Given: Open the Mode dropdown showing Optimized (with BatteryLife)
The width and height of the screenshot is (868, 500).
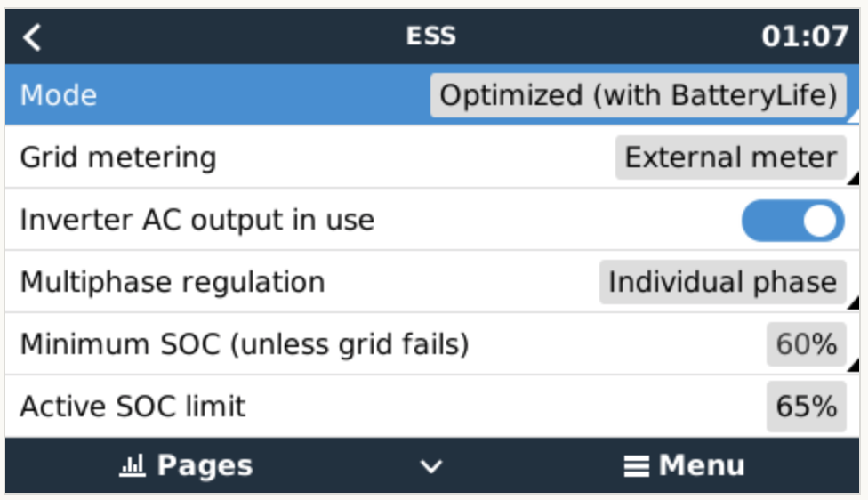Looking at the screenshot, I should (x=638, y=95).
